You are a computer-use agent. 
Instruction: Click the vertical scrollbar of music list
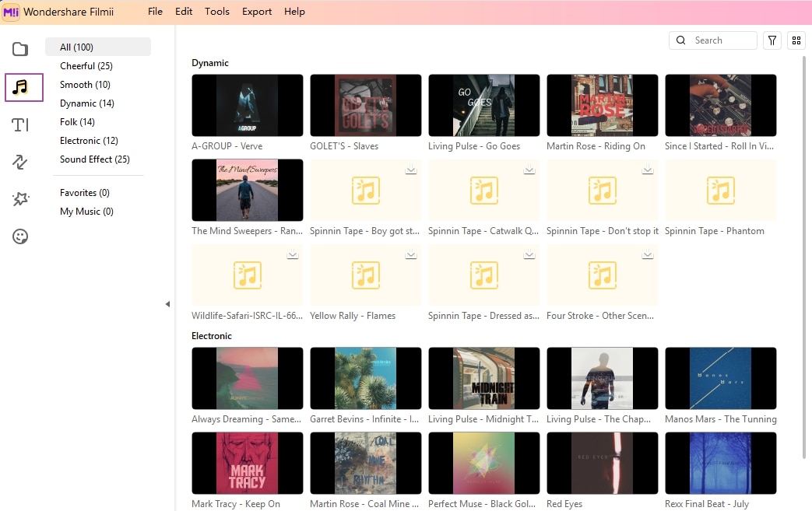coord(803,256)
